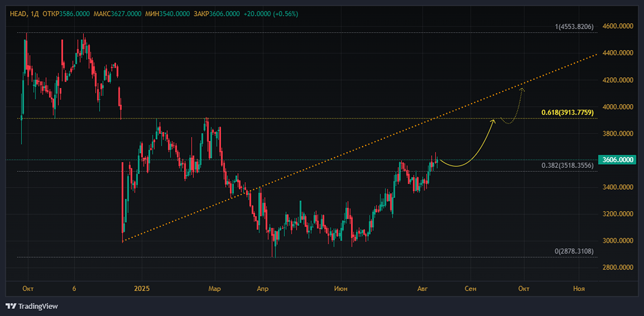The image size is (644, 316).
Task: Click the low value 3540.0000
Action: pyautogui.click(x=175, y=14)
